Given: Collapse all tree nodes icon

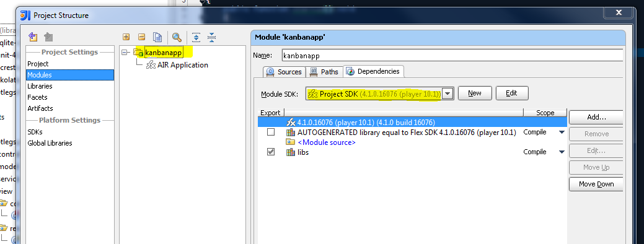Looking at the screenshot, I should point(211,37).
